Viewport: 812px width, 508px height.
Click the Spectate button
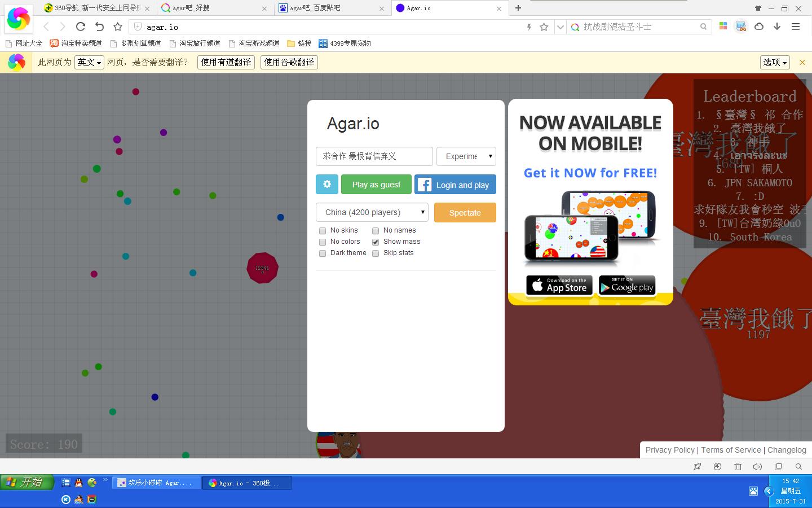point(465,213)
